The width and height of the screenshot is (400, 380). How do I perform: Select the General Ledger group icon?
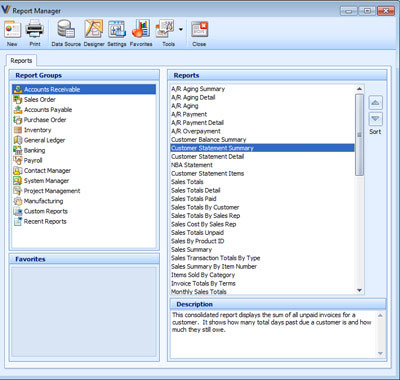(x=18, y=140)
